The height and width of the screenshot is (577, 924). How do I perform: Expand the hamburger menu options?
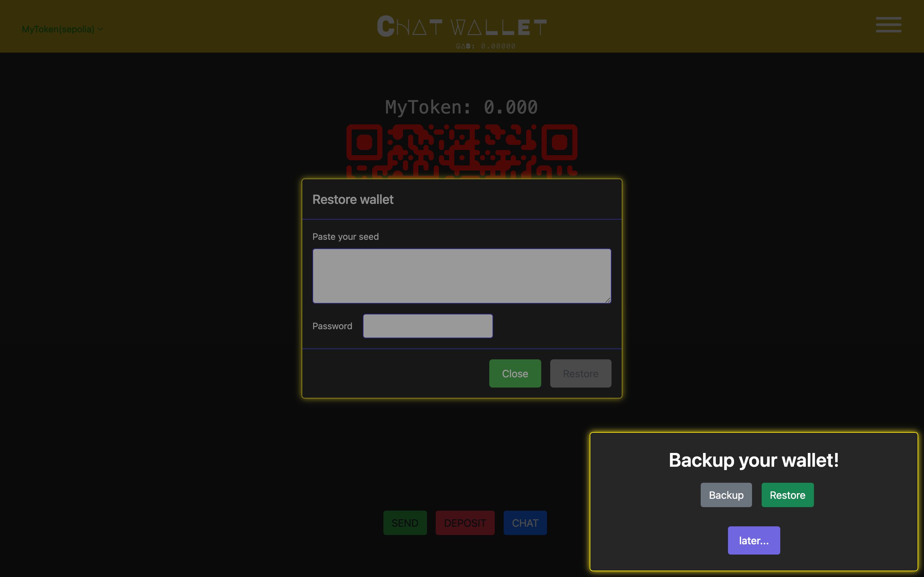(889, 25)
